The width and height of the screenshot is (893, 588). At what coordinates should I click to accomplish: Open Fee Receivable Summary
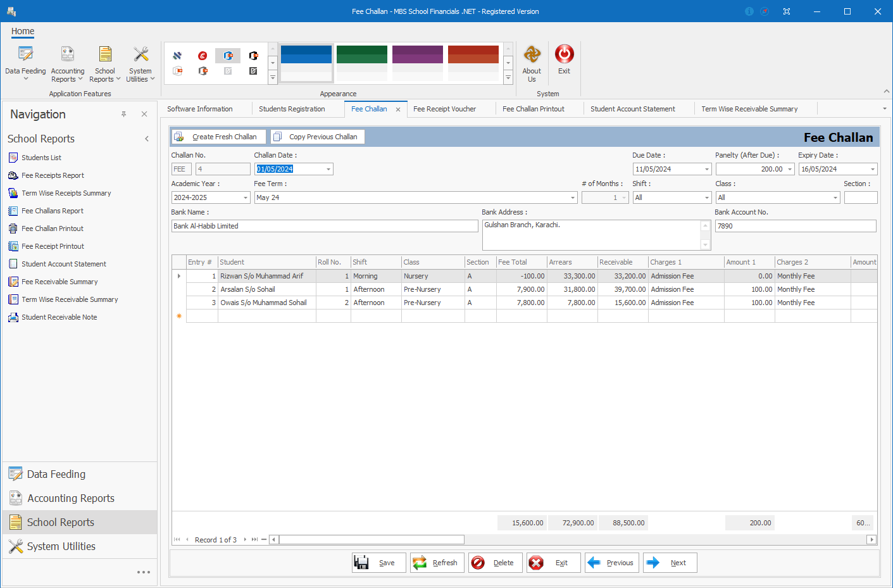[x=59, y=282]
